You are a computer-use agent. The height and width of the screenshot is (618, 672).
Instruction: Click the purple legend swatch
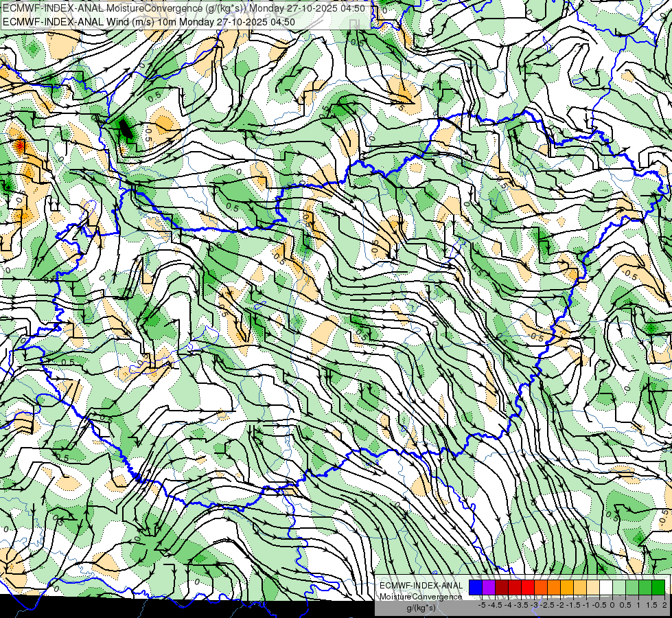tap(489, 587)
